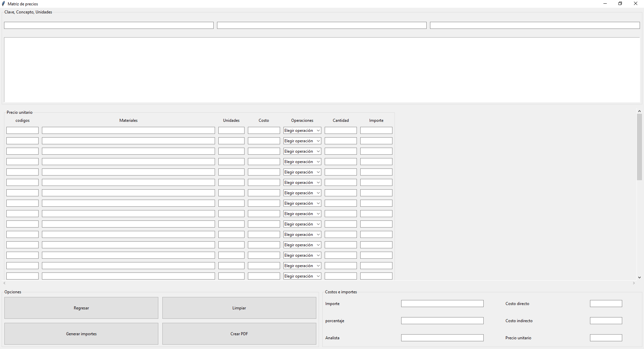644x349 pixels.
Task: Focus the porcentaje input field
Action: pos(442,321)
